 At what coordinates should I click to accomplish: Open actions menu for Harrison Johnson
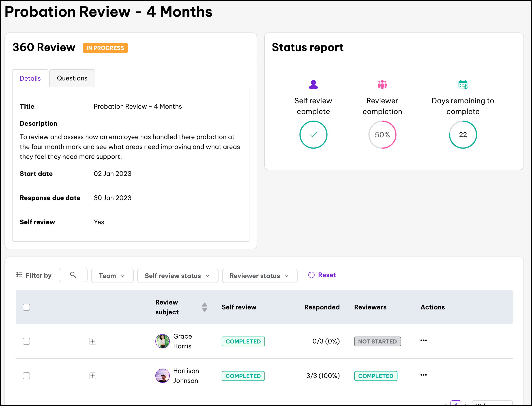[x=423, y=375]
